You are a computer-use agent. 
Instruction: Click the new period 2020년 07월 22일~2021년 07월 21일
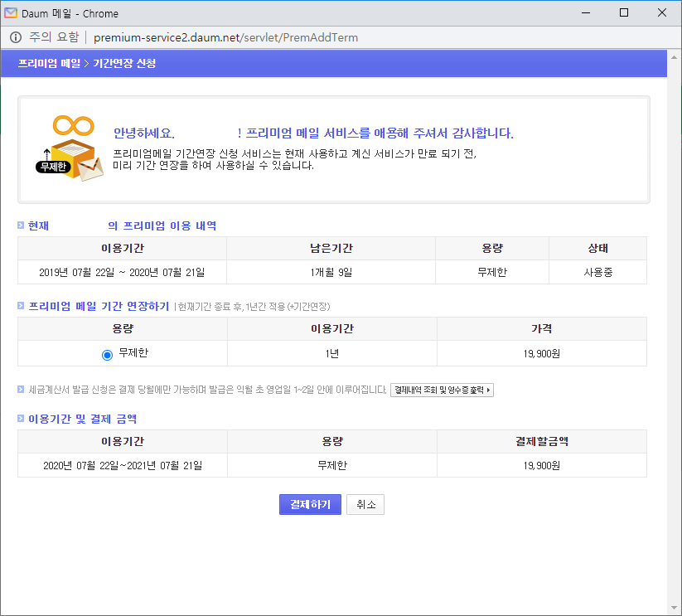[123, 465]
